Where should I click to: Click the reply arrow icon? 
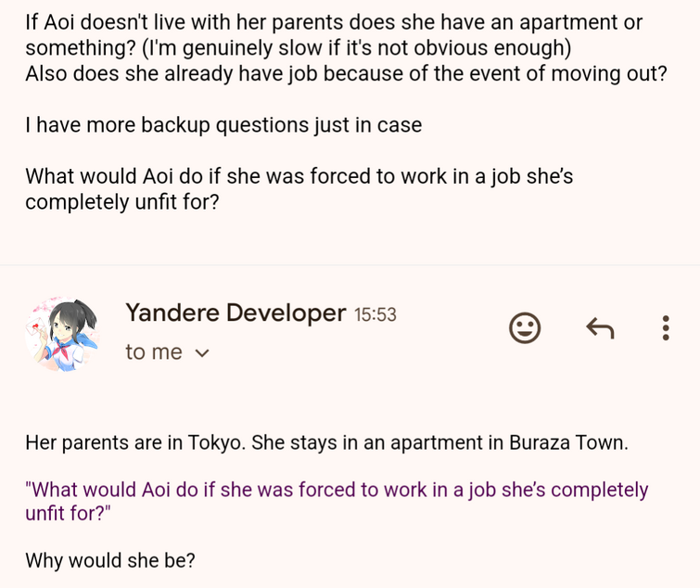600,328
